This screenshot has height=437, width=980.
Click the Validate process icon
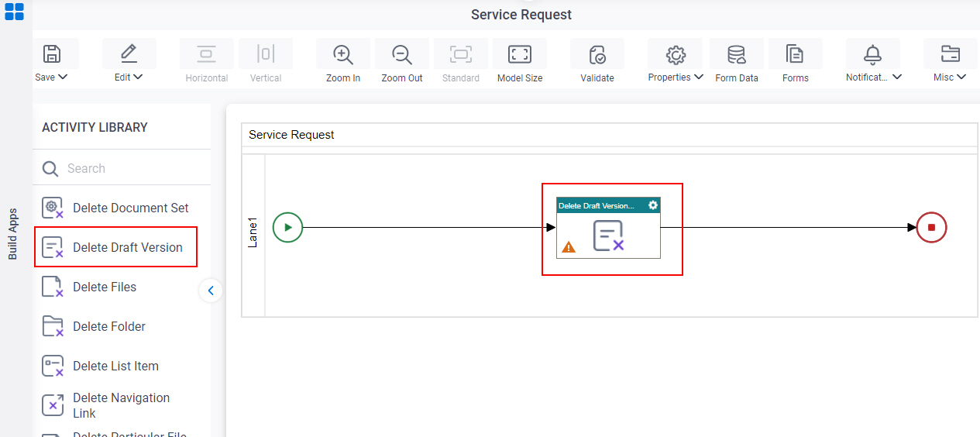pyautogui.click(x=597, y=54)
